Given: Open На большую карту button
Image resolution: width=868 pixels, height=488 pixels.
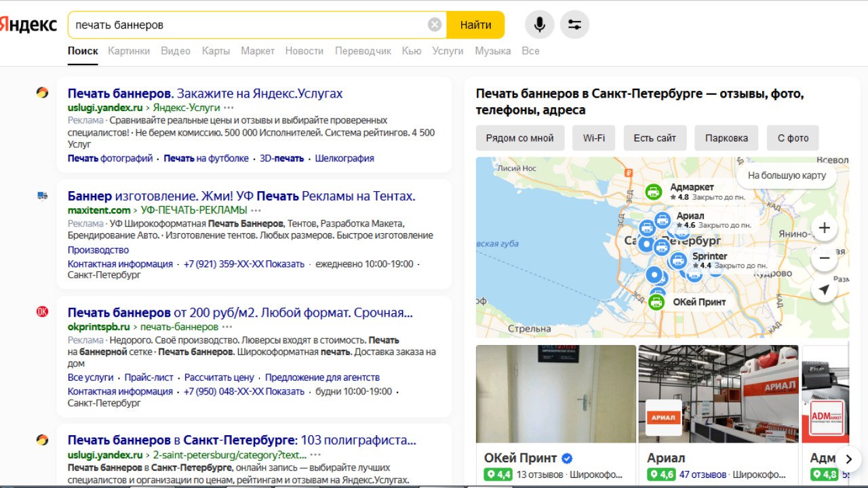Looking at the screenshot, I should [x=787, y=175].
